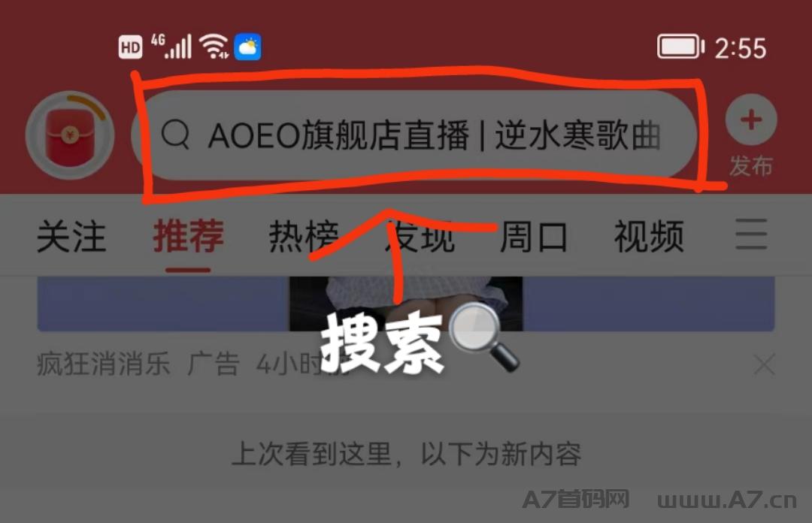Screen dimensions: 812x523
Task: Tap the Wi-Fi status icon
Action: [x=214, y=47]
